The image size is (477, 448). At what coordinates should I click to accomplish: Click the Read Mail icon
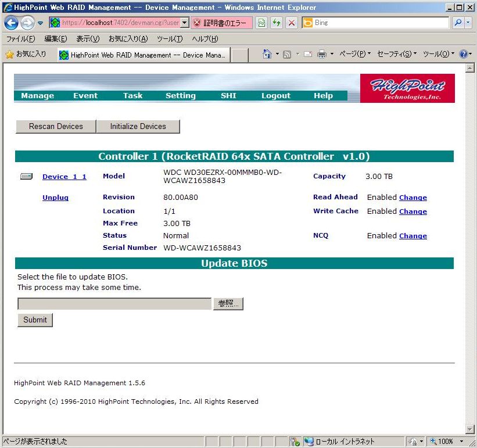pyautogui.click(x=308, y=54)
